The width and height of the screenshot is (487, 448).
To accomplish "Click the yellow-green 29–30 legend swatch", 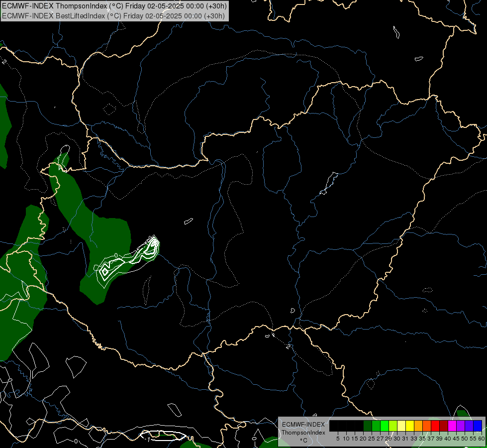I will tap(393, 426).
